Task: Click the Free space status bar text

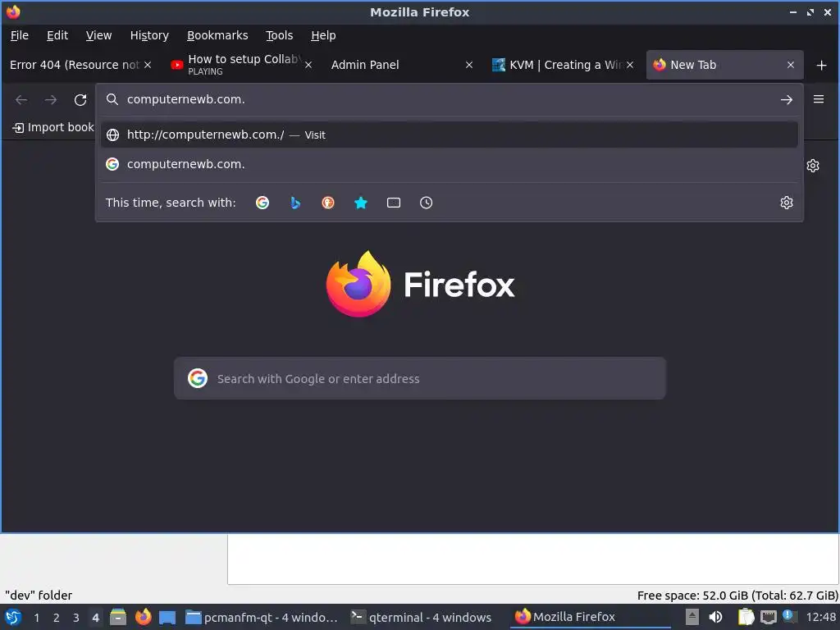Action: (x=737, y=596)
